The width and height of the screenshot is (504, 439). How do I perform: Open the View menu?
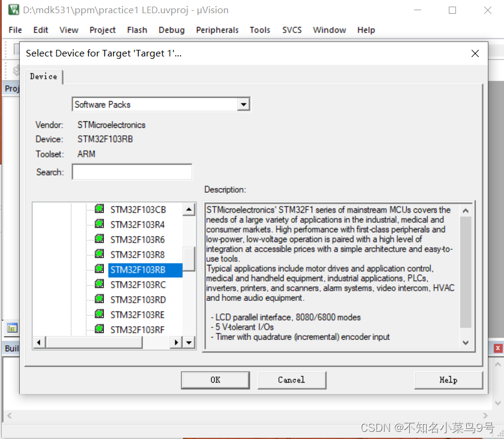tap(69, 30)
